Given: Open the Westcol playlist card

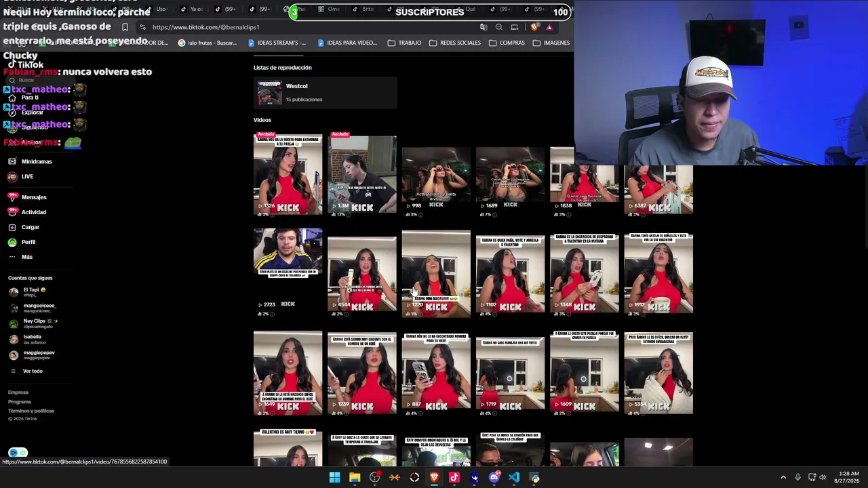Looking at the screenshot, I should 325,93.
